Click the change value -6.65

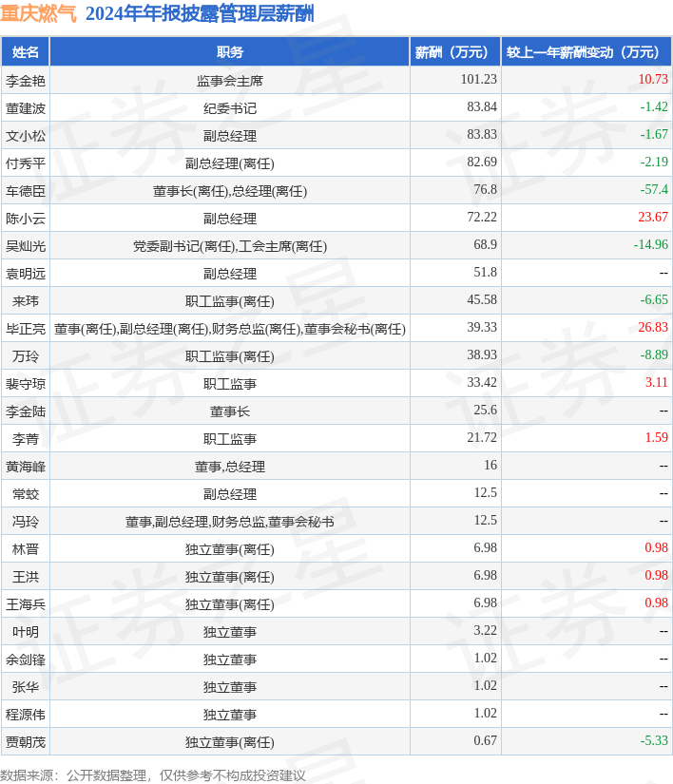(x=654, y=299)
